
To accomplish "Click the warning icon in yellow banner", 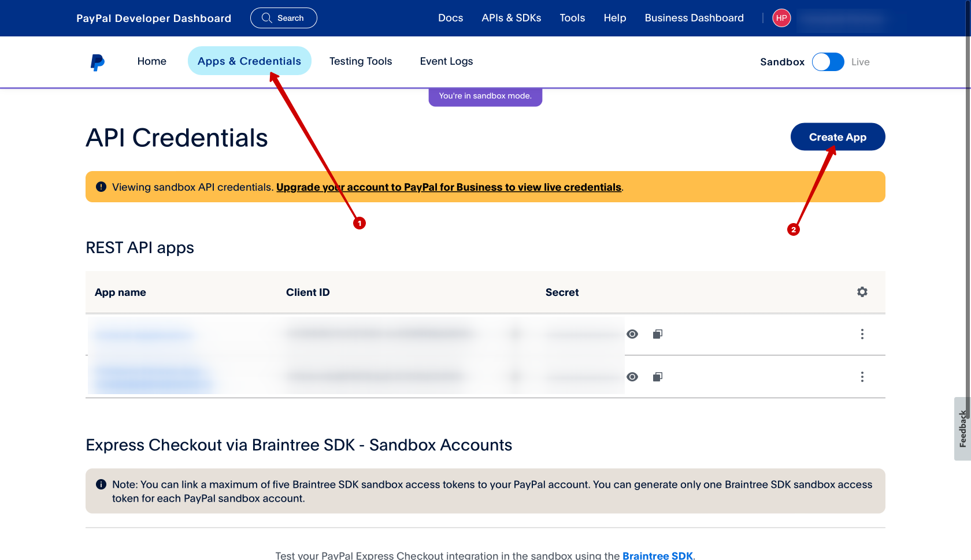I will (x=101, y=187).
